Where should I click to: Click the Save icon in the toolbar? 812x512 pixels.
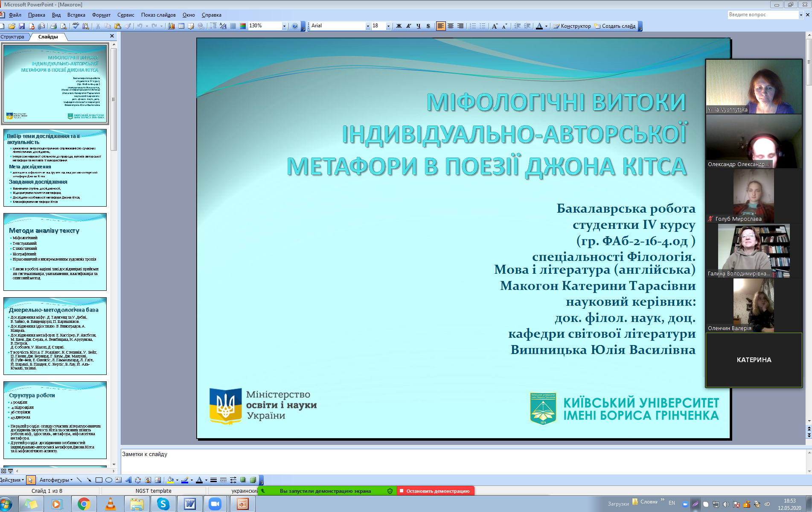coord(22,26)
